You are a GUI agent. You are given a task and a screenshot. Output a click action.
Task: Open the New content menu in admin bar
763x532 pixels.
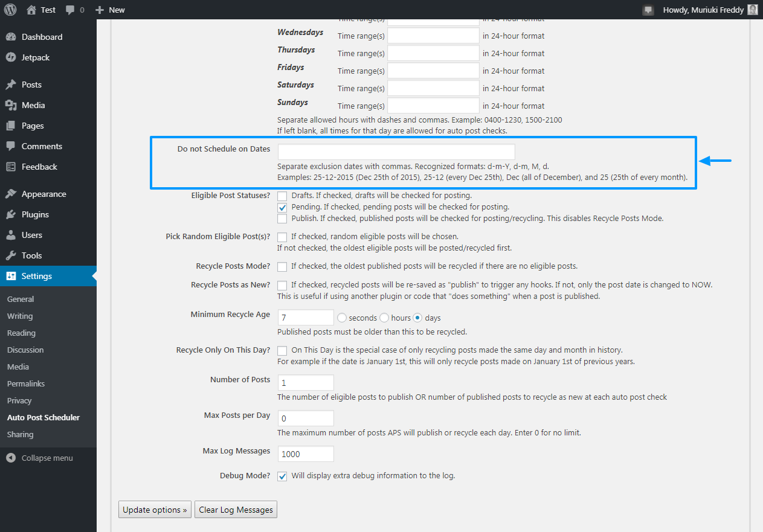coord(110,10)
